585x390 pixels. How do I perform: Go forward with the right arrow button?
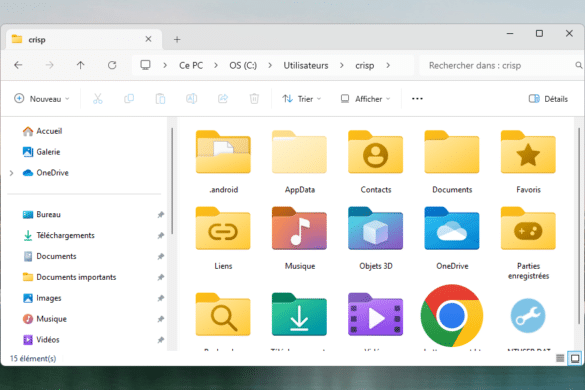click(49, 65)
